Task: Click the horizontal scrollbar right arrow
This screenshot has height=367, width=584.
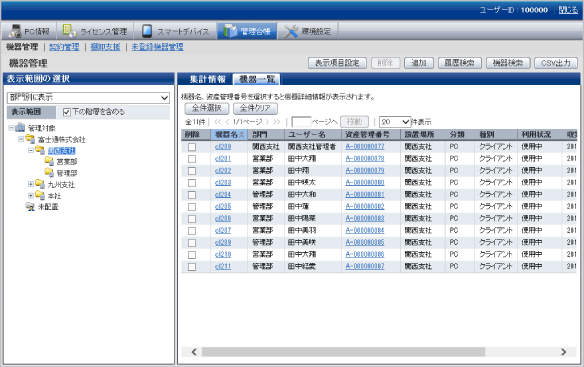Action: pos(564,352)
